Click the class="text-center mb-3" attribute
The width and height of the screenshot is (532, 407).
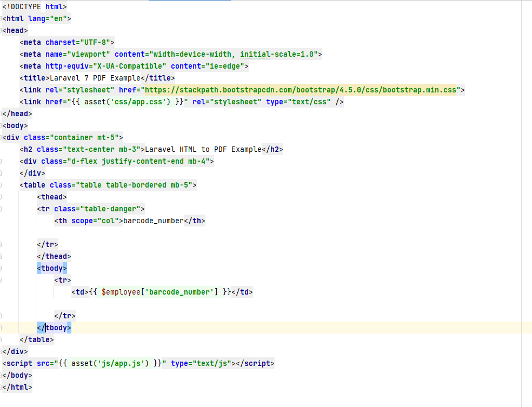89,149
